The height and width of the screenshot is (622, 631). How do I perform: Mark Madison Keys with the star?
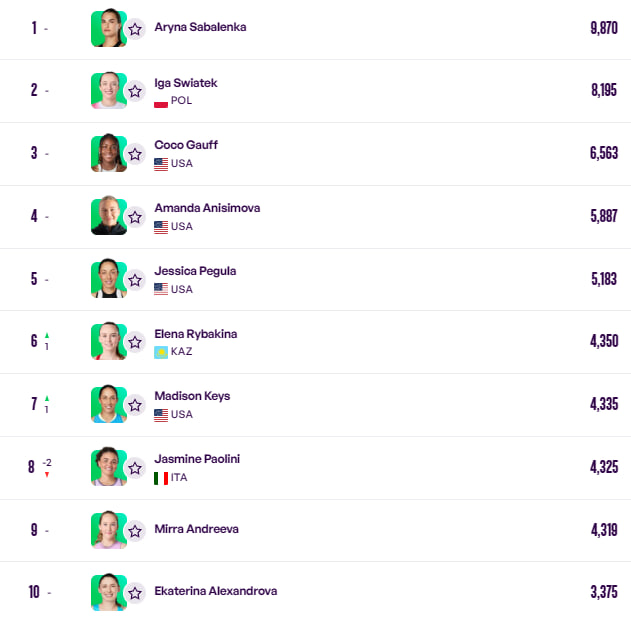pyautogui.click(x=135, y=405)
